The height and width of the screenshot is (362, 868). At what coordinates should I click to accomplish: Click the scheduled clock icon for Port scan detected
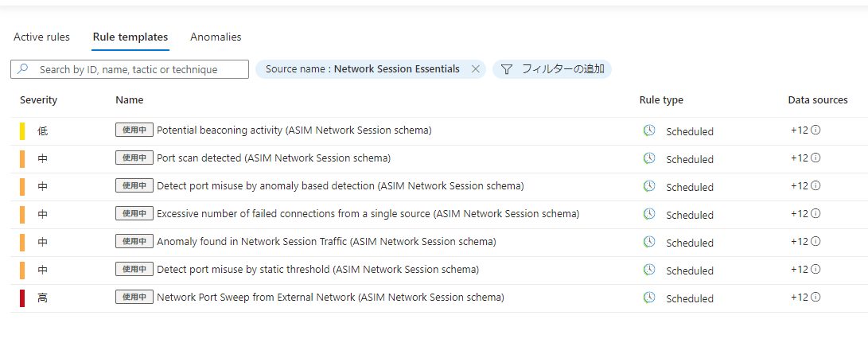(649, 158)
